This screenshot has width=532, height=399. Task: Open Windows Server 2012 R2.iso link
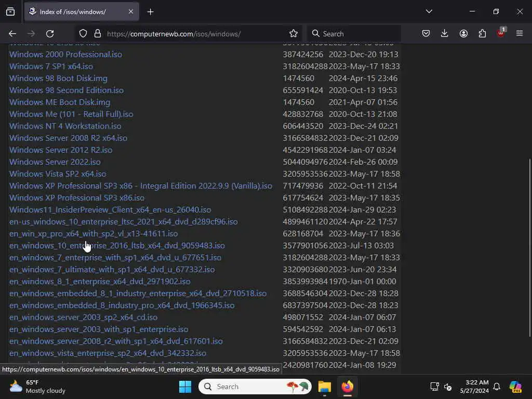(61, 150)
